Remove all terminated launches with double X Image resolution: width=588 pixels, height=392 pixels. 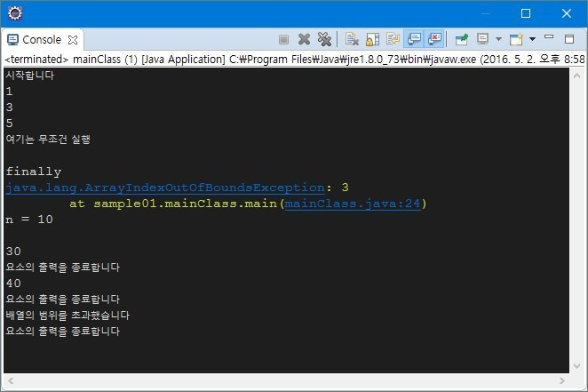tap(324, 39)
